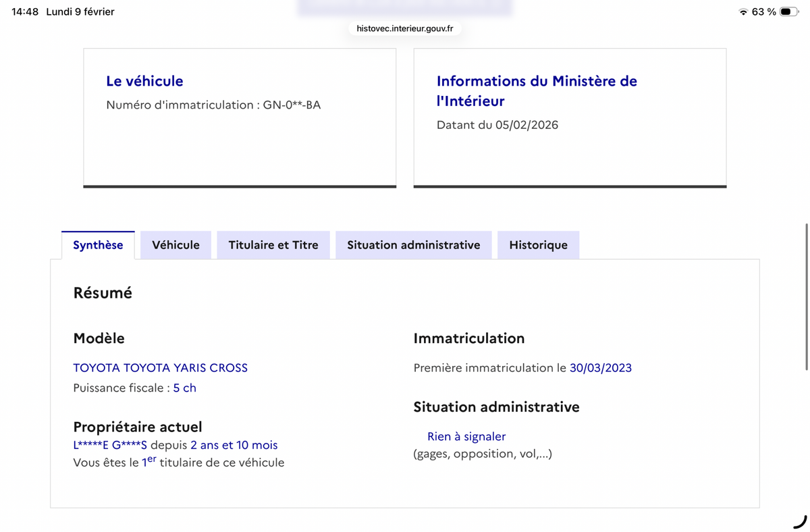Click the TOYOTA TOYOTA YARIS CROSS model text
810x532 pixels.
coord(160,368)
